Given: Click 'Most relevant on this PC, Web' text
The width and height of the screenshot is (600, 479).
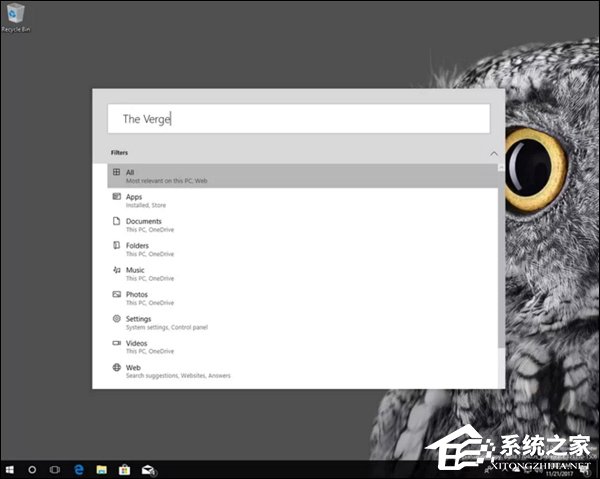Looking at the screenshot, I should point(167,181).
